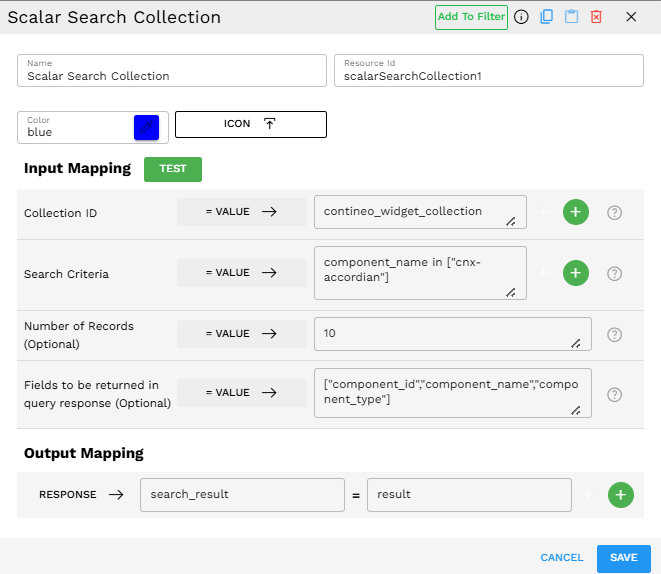Image resolution: width=661 pixels, height=574 pixels.
Task: Change Collection ID mapping type selector
Action: pos(241,212)
